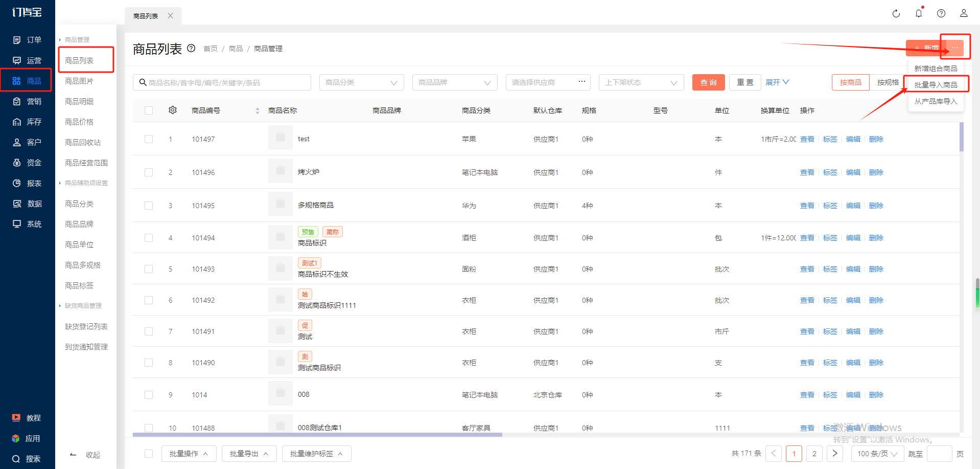Viewport: 980px width, 469px height.
Task: Collapse the sidebar via 收起 arrow
Action: coord(73,455)
